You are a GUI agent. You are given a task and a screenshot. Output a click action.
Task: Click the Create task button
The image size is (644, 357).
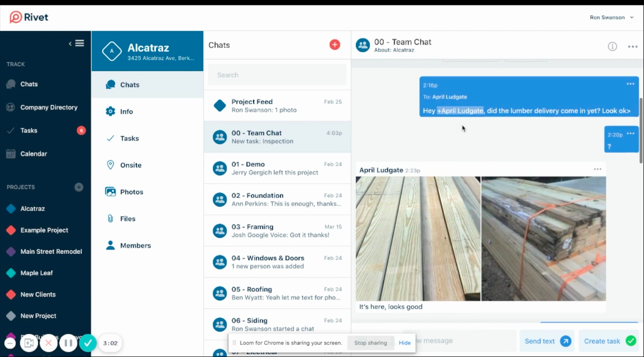[609, 341]
